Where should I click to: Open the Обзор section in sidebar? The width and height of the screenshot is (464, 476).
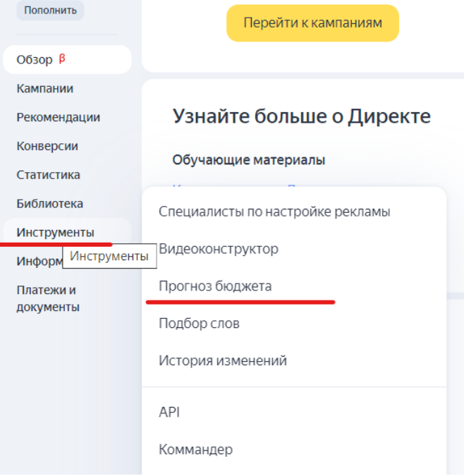tap(35, 60)
